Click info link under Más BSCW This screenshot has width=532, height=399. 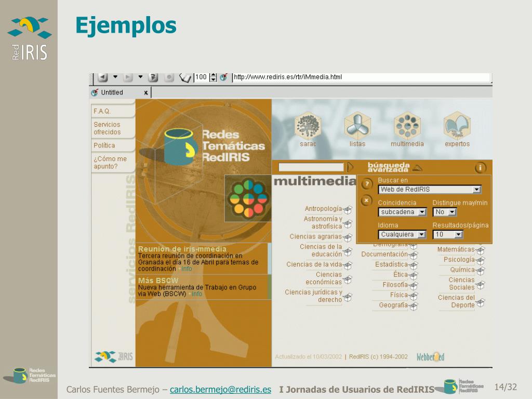click(x=196, y=294)
